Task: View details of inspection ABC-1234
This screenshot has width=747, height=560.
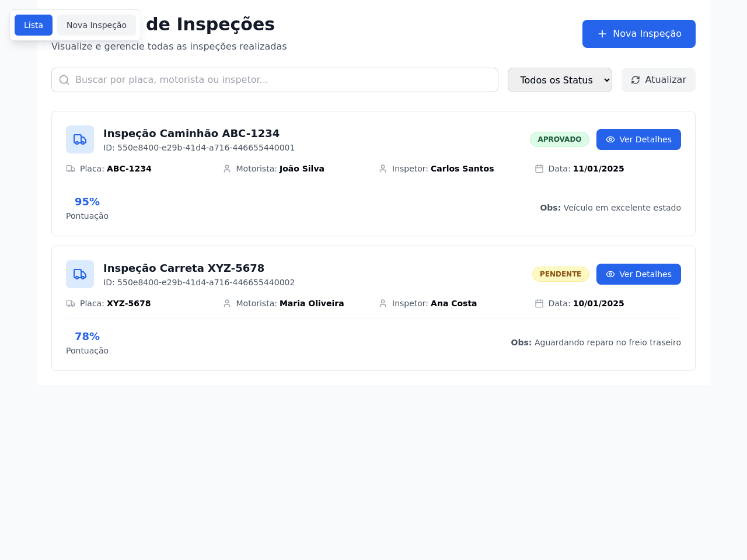Action: (x=638, y=139)
